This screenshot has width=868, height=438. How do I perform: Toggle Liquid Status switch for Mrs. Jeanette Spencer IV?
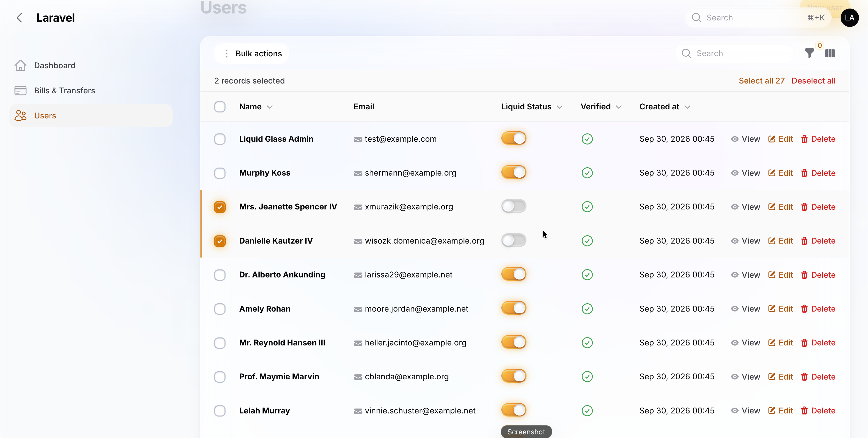pyautogui.click(x=514, y=206)
